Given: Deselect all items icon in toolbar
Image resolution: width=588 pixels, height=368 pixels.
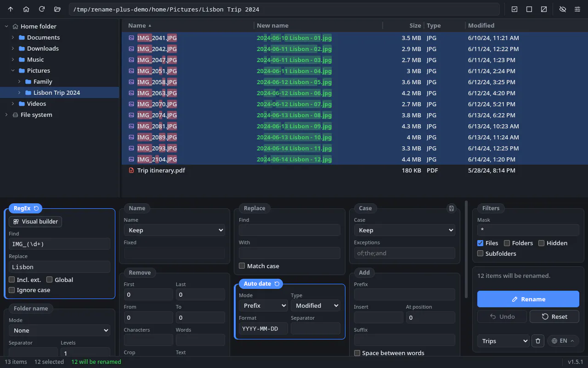Looking at the screenshot, I should [x=529, y=9].
